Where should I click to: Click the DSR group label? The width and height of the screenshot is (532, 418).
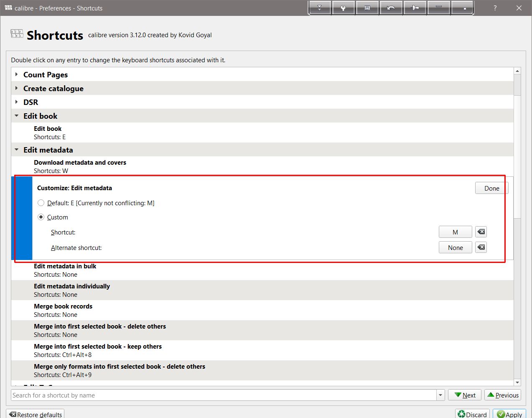tap(31, 102)
